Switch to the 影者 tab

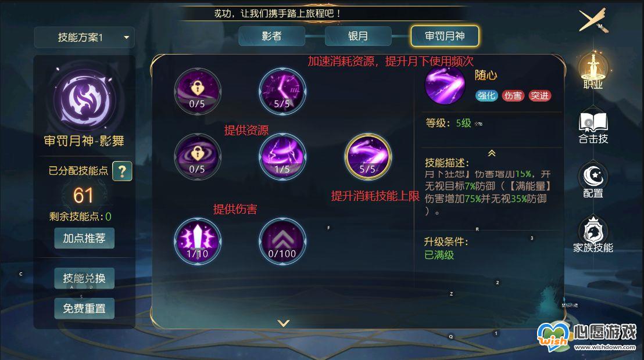[271, 36]
